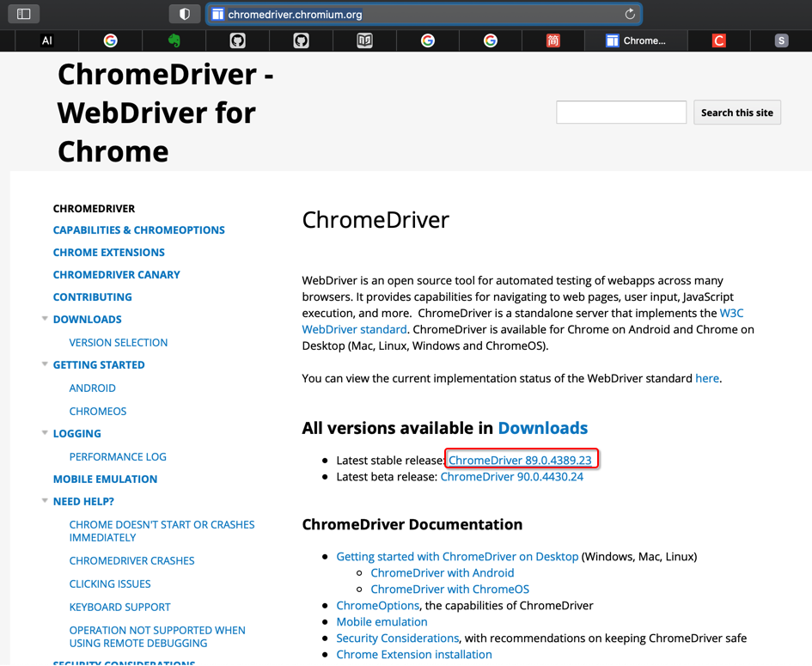The image size is (812, 666).
Task: Switch to the open book icon tab
Action: point(364,40)
